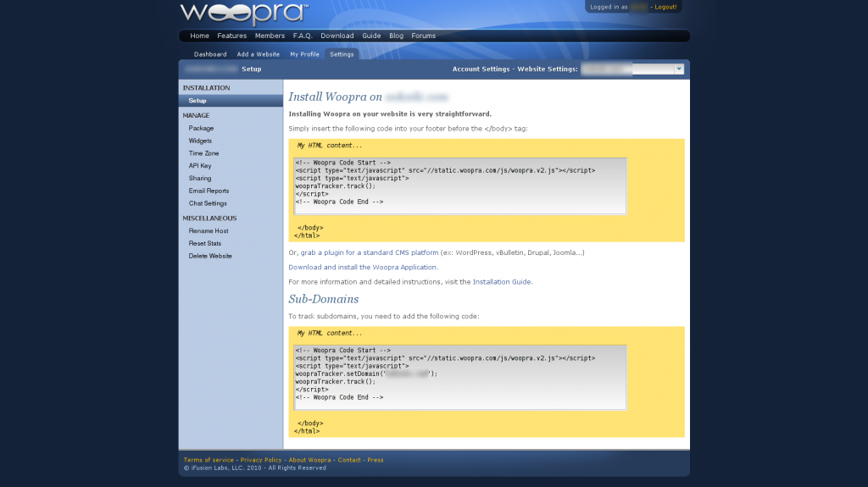Click the Install Woopra on heading

pyautogui.click(x=336, y=97)
